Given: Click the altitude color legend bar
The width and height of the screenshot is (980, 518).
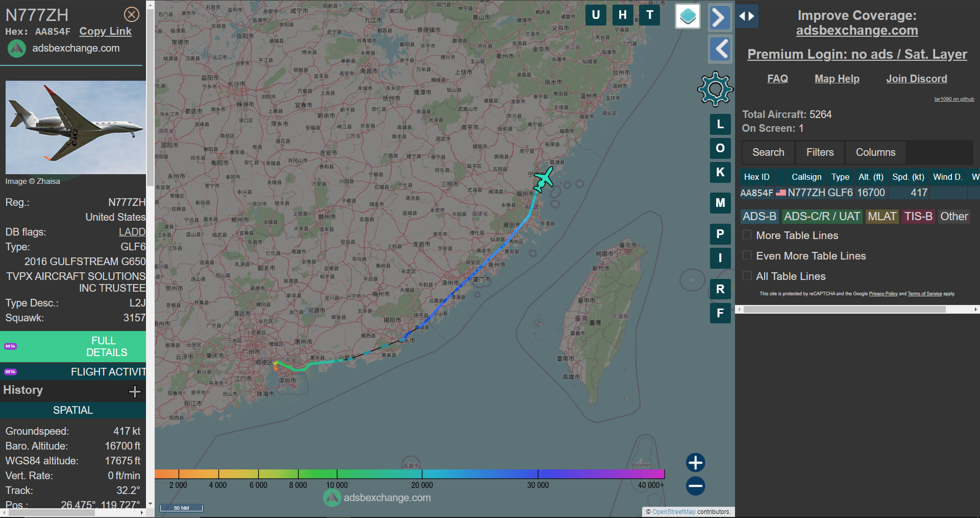Looking at the screenshot, I should pos(409,474).
